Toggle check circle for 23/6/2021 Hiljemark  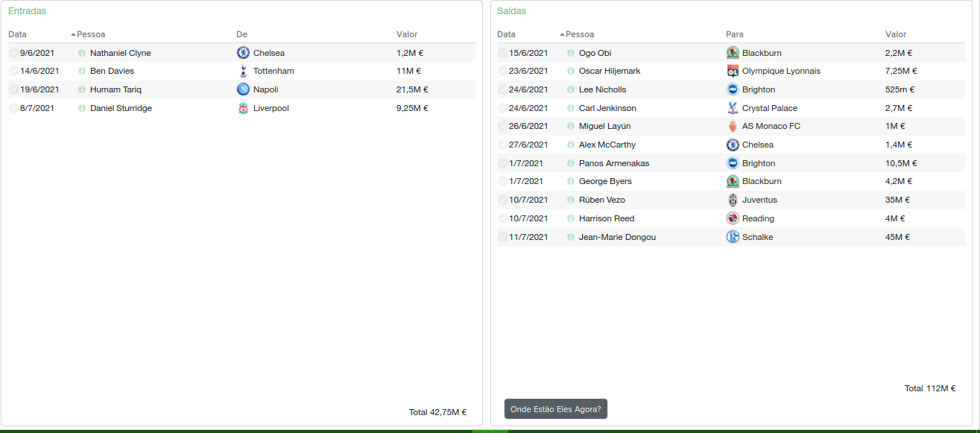coord(502,71)
